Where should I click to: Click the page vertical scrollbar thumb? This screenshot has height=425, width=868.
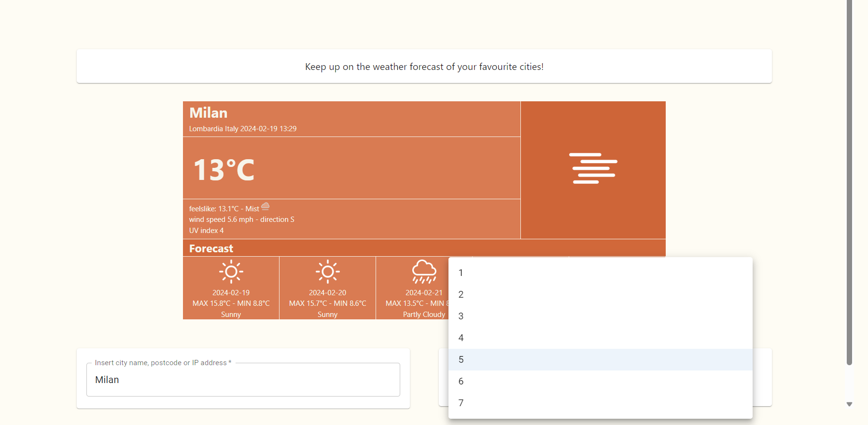pos(849,182)
